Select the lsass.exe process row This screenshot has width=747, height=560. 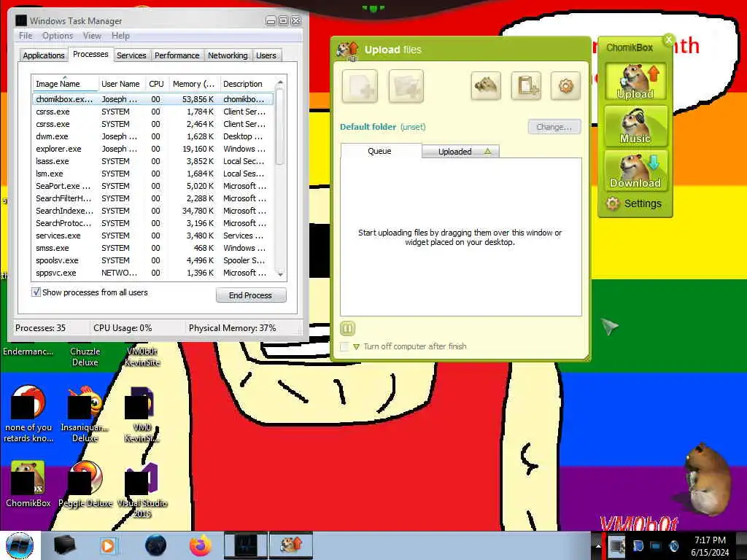[x=153, y=161]
